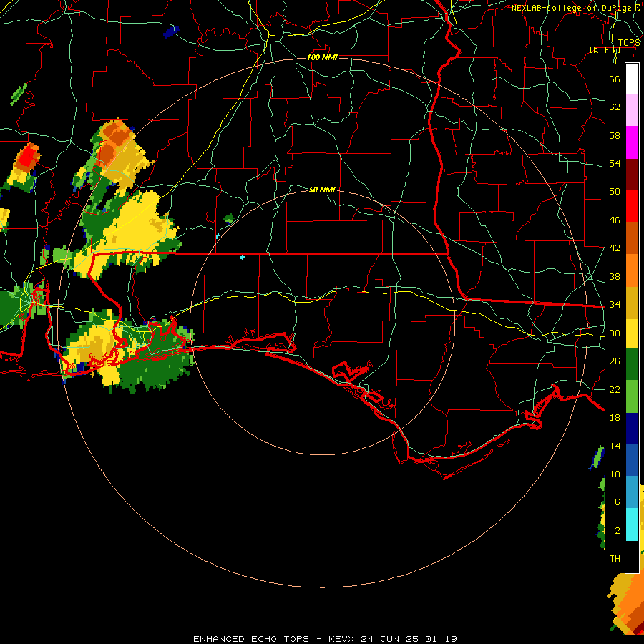
Task: Click the small navy echo near the top
Action: pyautogui.click(x=172, y=31)
